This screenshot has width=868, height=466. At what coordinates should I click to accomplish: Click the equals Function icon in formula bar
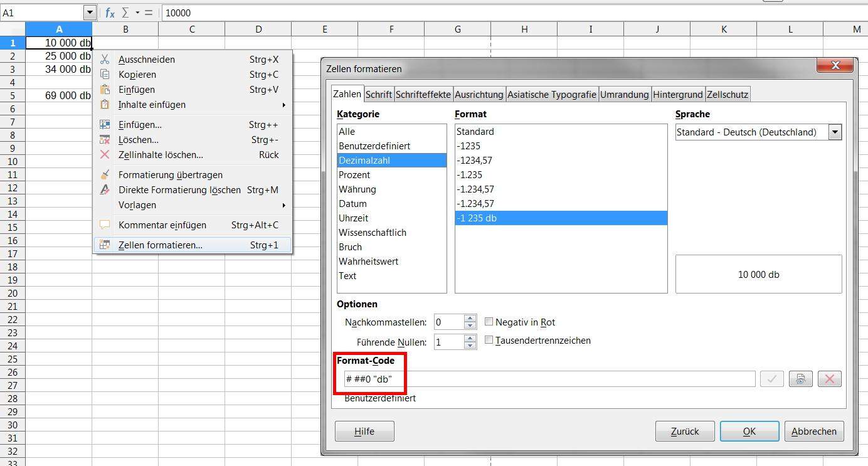click(x=149, y=13)
